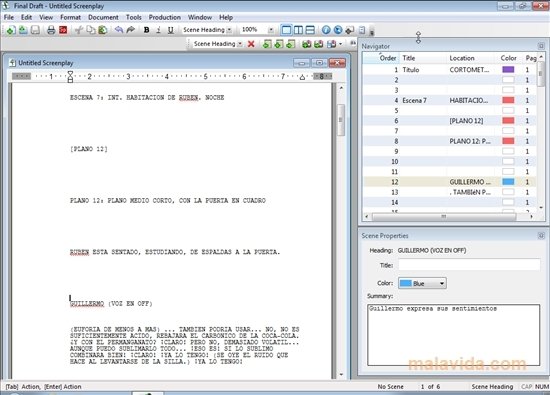Sort Navigator by Title column header
The height and width of the screenshot is (395, 550).
pyautogui.click(x=424, y=58)
